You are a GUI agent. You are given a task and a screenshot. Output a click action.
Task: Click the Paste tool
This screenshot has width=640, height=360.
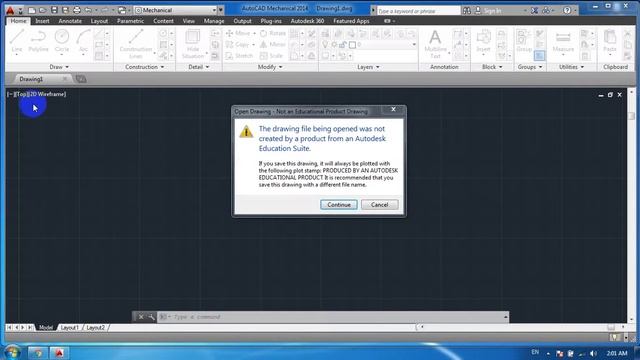pos(610,42)
